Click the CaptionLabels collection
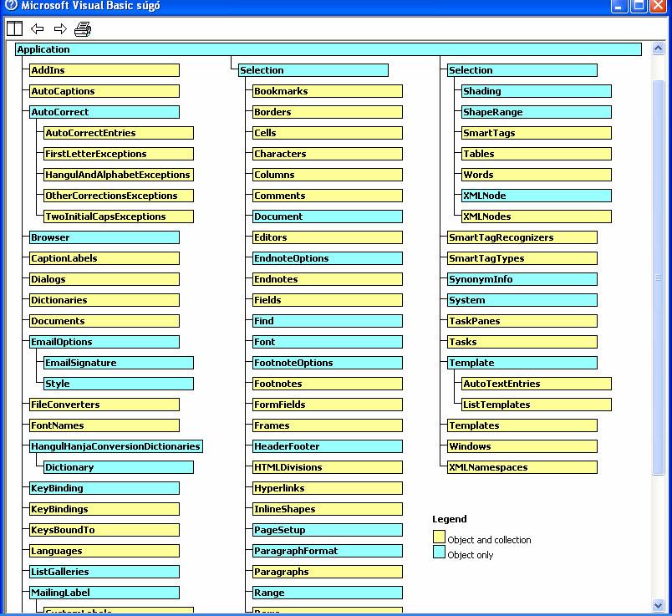The height and width of the screenshot is (616, 672). (104, 258)
